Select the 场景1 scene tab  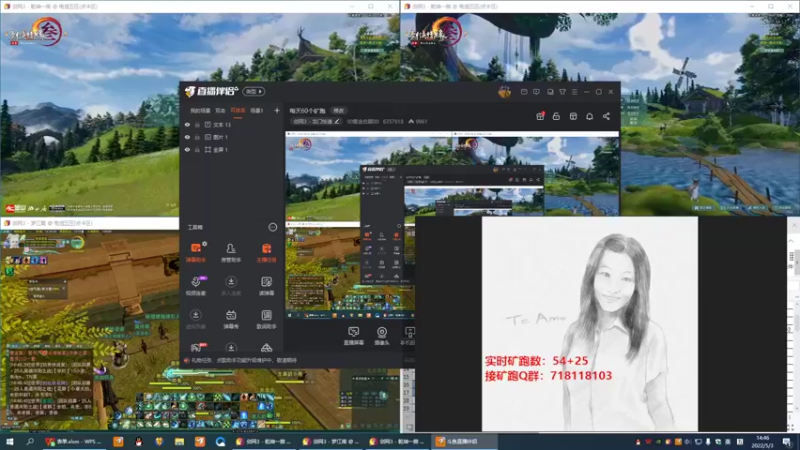pyautogui.click(x=257, y=110)
